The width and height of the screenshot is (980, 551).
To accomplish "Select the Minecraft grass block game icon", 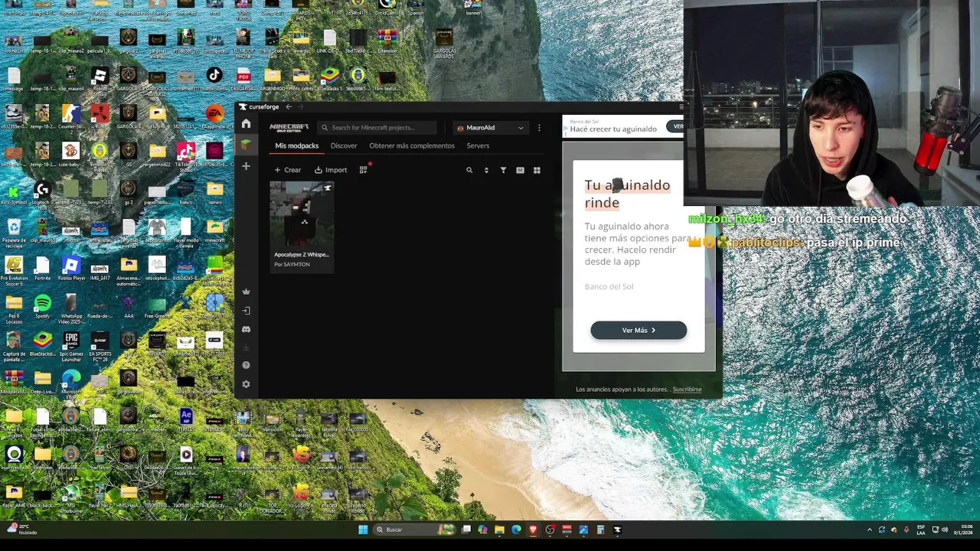I will [x=246, y=144].
